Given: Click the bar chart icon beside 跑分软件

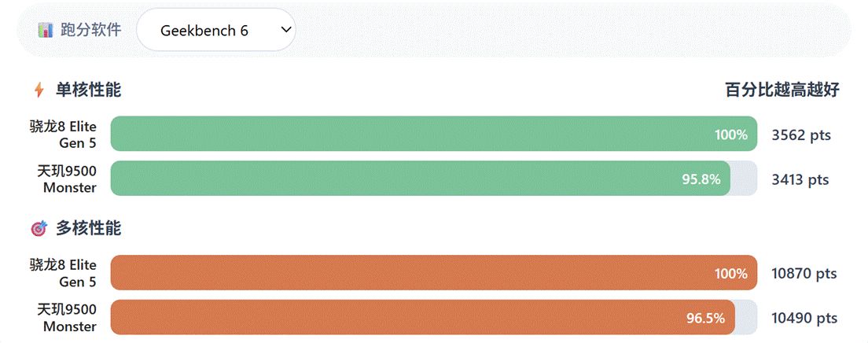Looking at the screenshot, I should coord(46,30).
